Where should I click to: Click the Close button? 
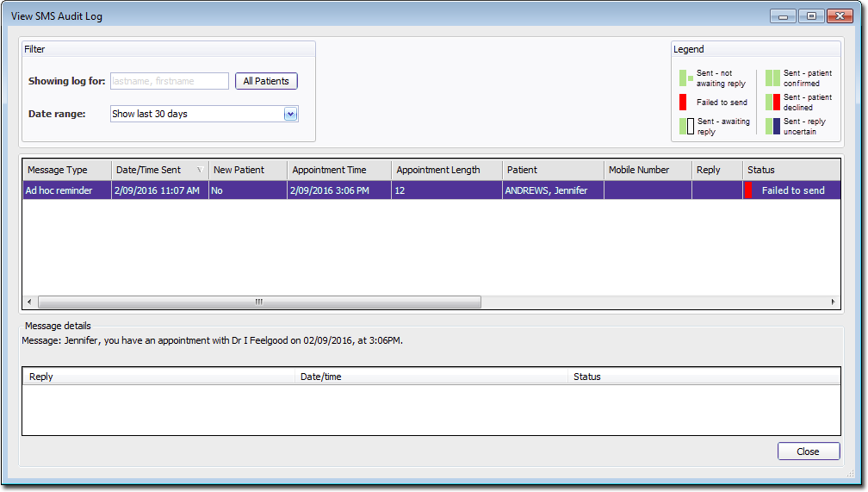808,452
